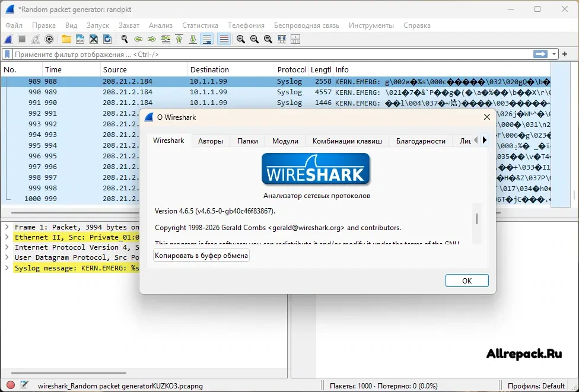579x392 pixels.
Task: Reload this capture file
Action: click(107, 39)
